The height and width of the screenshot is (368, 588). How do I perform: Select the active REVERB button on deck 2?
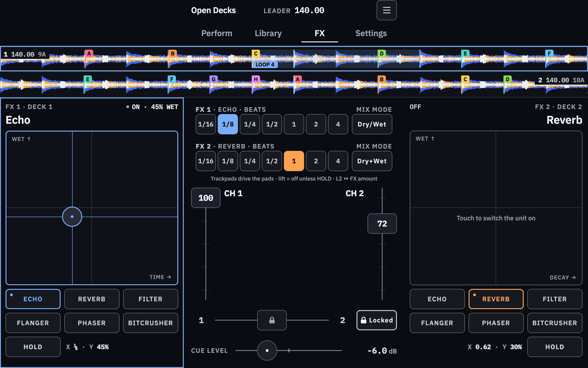496,299
